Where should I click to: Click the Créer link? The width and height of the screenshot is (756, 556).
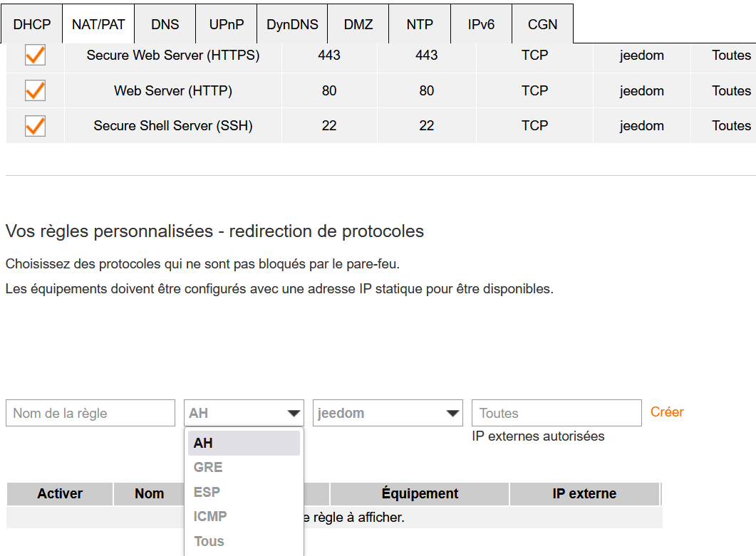pos(667,412)
